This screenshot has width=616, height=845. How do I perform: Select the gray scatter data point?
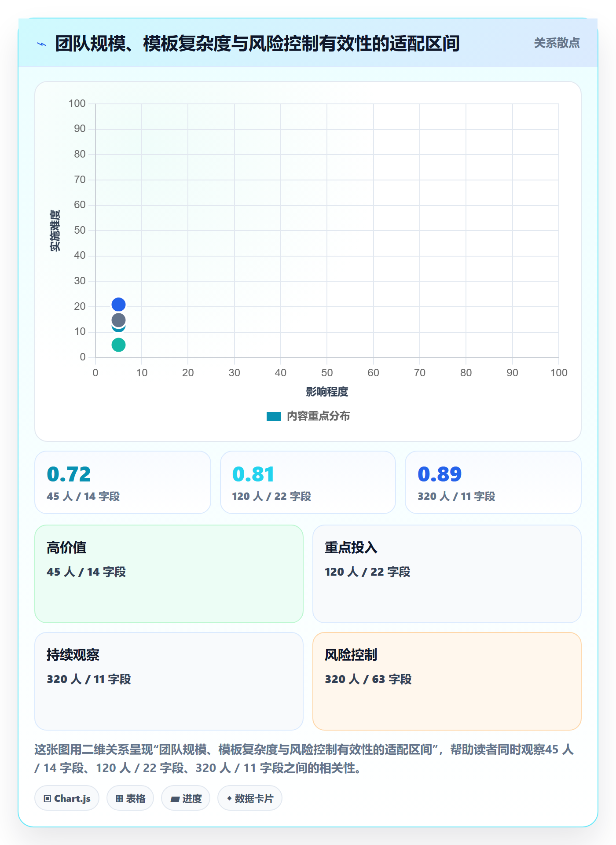[118, 320]
